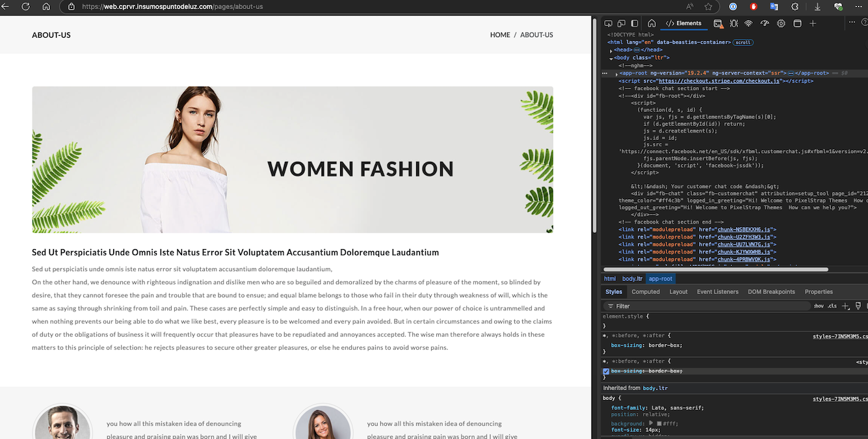
Task: Collapse the body element node
Action: coord(611,58)
